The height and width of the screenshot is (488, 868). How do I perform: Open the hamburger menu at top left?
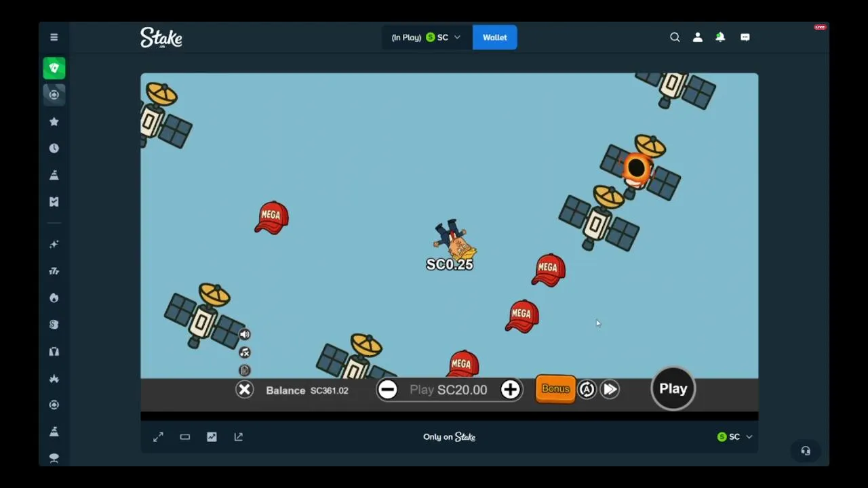54,37
